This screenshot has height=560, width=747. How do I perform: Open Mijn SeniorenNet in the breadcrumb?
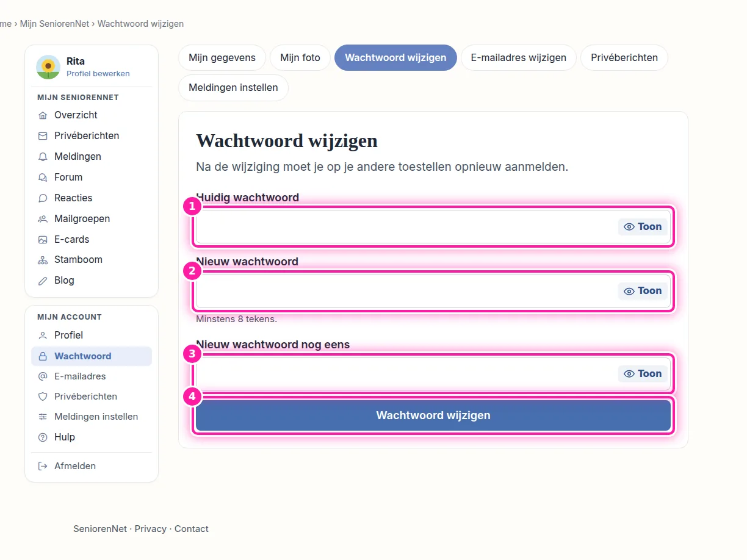click(54, 24)
